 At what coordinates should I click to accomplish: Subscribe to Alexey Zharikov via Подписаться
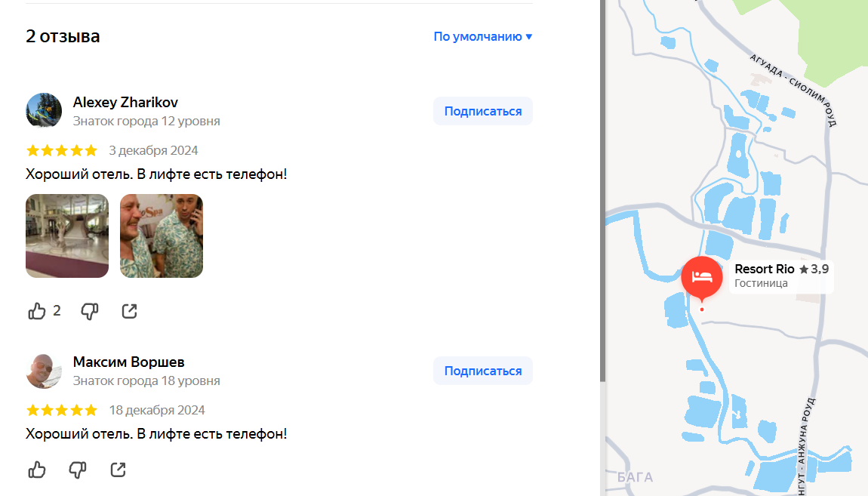pos(483,111)
